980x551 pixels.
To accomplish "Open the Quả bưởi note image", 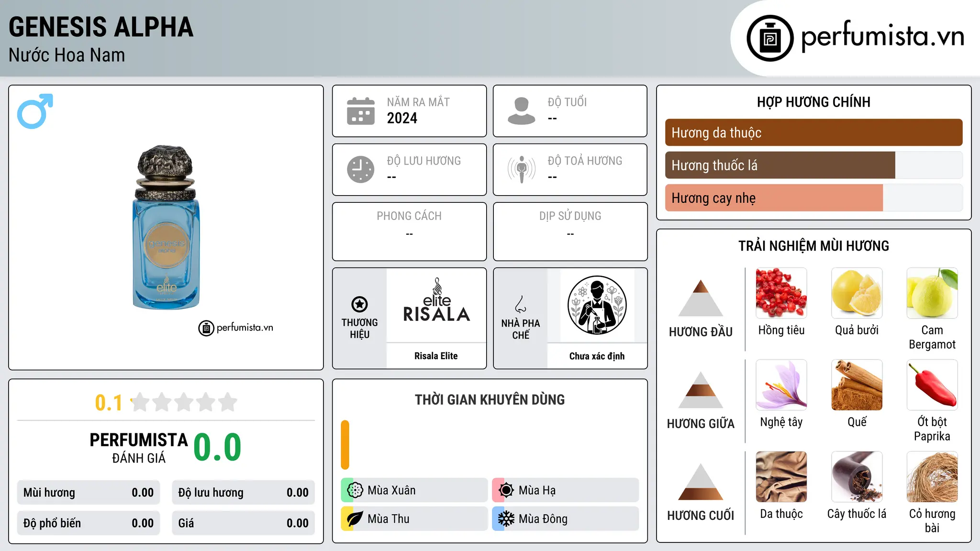I will click(857, 293).
